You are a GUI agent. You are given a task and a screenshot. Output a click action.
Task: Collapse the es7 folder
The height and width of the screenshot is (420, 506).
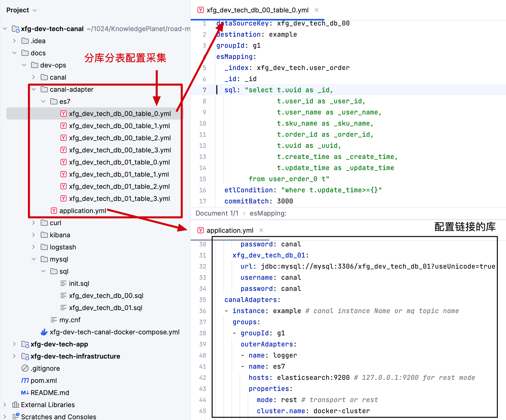click(x=43, y=102)
